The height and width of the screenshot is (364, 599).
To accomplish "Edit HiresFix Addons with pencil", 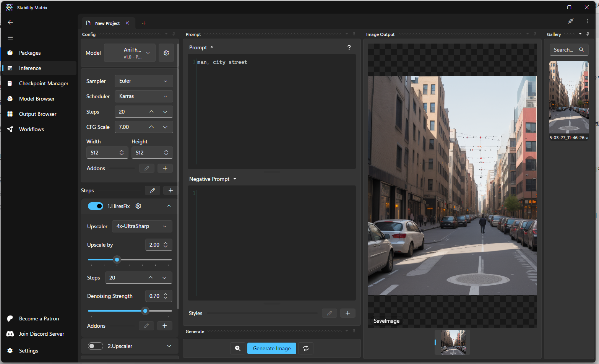I will tap(146, 326).
